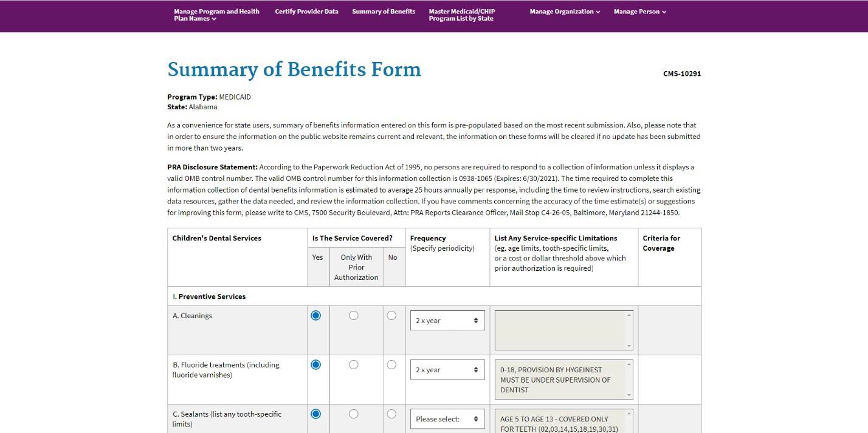Image resolution: width=868 pixels, height=433 pixels.
Task: Expand the Manage Organization menu
Action: point(565,12)
